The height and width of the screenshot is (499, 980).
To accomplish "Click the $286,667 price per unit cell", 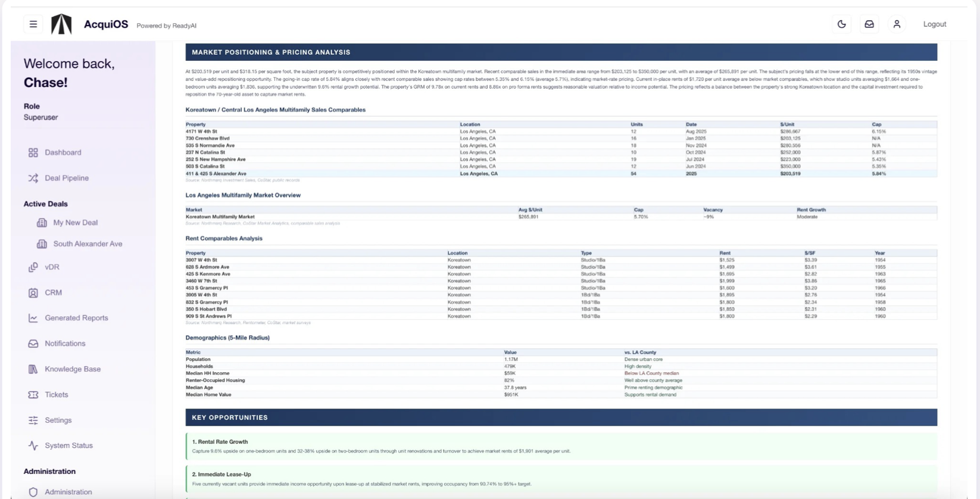I will pyautogui.click(x=790, y=132).
